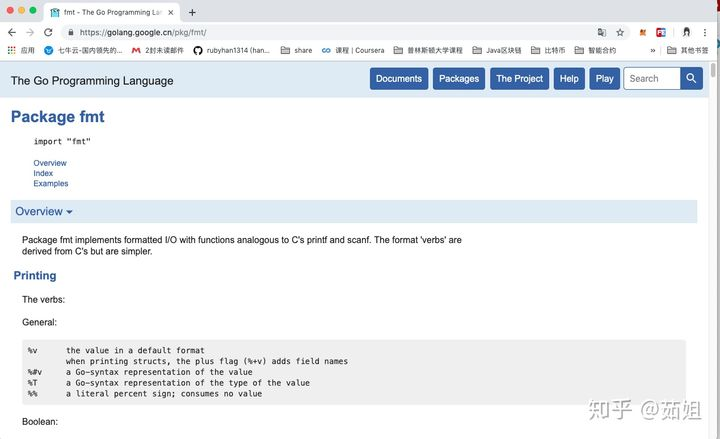Screen dimensions: 720x439
Task: Collapse the Overview section
Action: pyautogui.click(x=44, y=211)
